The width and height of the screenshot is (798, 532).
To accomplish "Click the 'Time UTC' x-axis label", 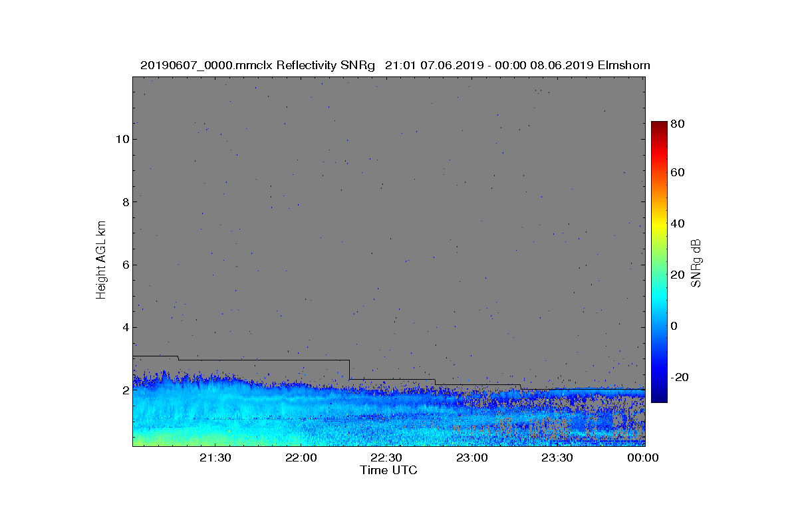I will coord(389,470).
